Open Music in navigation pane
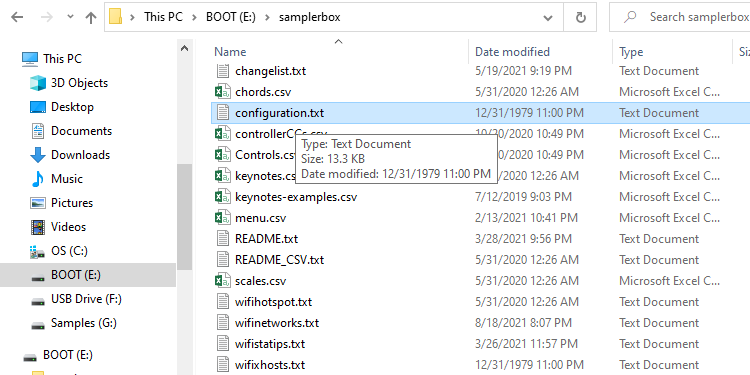 [66, 178]
